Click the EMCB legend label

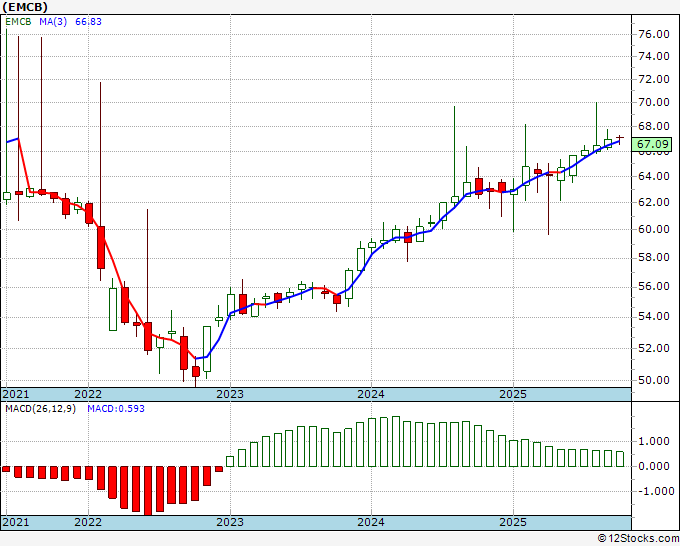18,22
